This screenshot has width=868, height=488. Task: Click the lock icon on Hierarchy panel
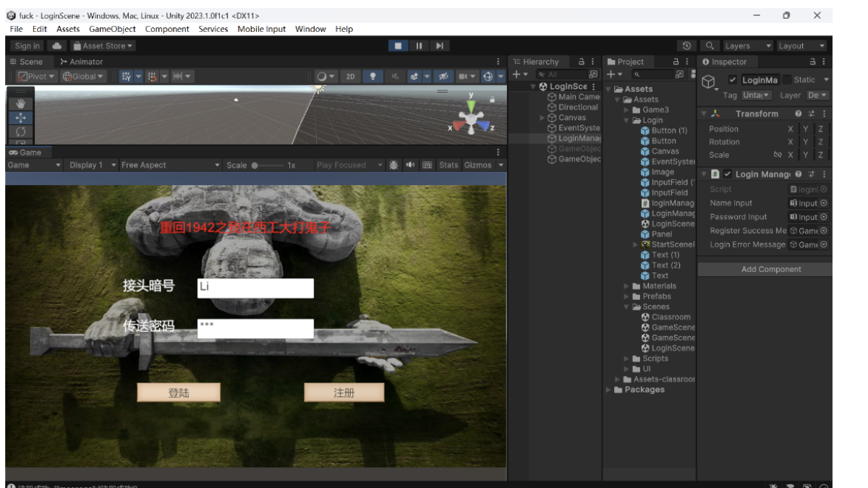pyautogui.click(x=581, y=61)
